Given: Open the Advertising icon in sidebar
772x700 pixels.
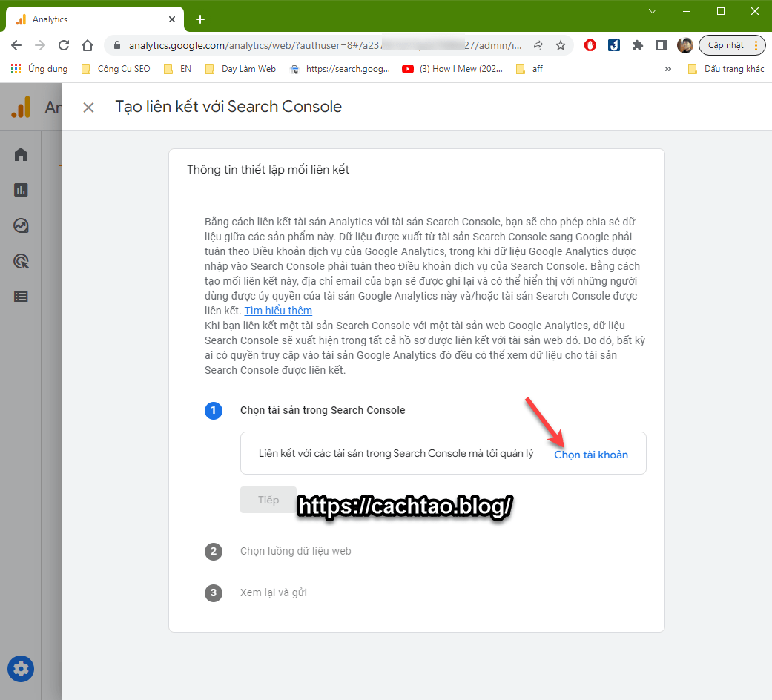Looking at the screenshot, I should [21, 261].
